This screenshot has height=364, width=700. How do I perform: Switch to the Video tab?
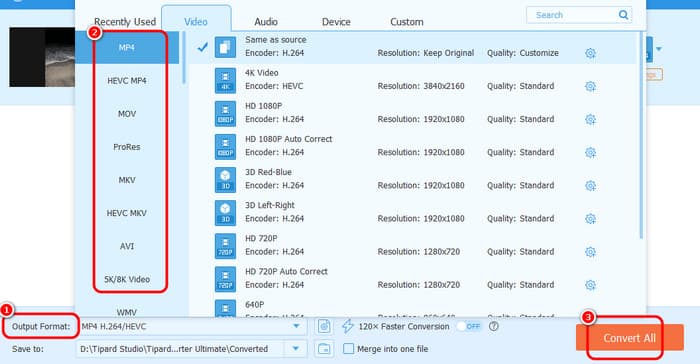[x=196, y=21]
